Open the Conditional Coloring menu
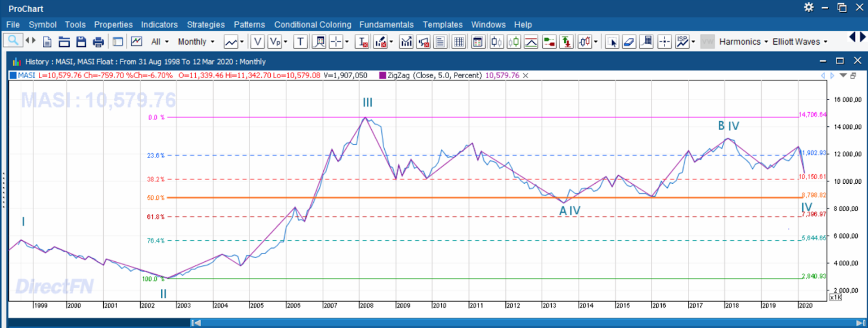The width and height of the screenshot is (868, 328). (x=312, y=24)
